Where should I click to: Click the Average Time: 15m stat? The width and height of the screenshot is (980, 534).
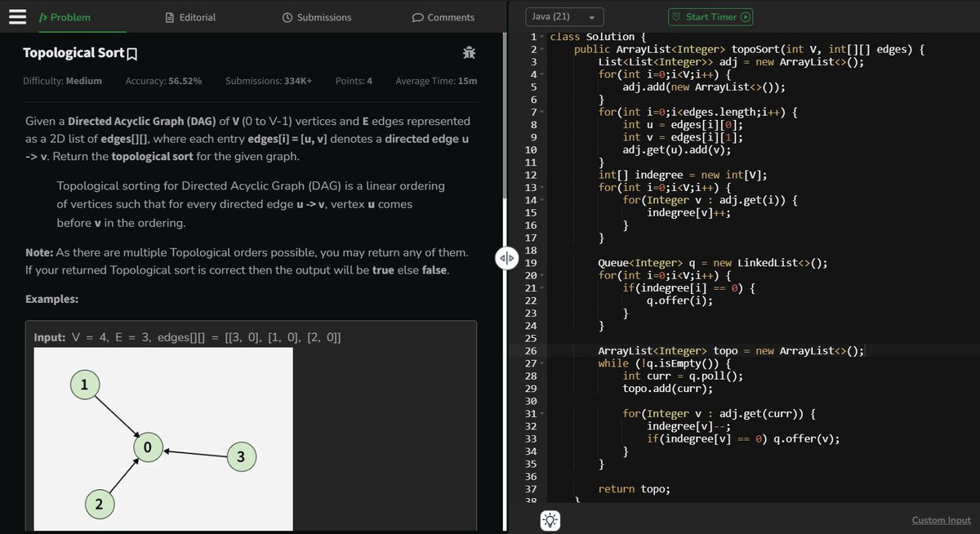(436, 81)
